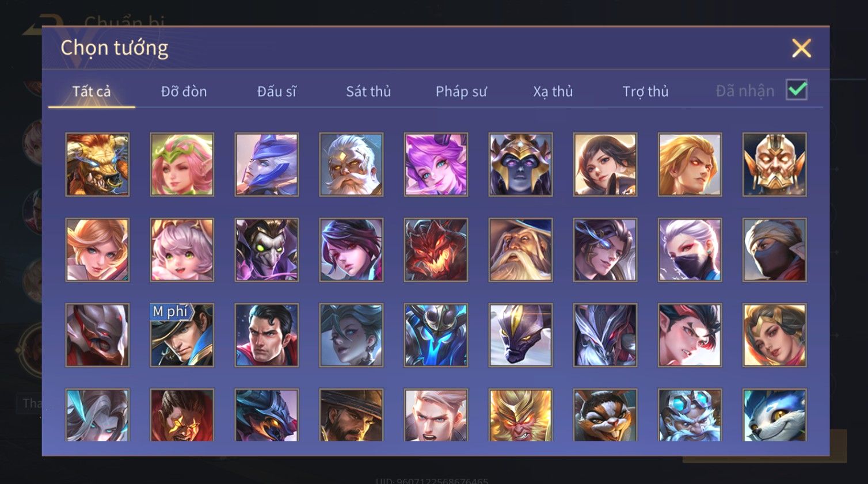
Task: Switch to the 'Đỡ đòn' tab
Action: coord(184,91)
